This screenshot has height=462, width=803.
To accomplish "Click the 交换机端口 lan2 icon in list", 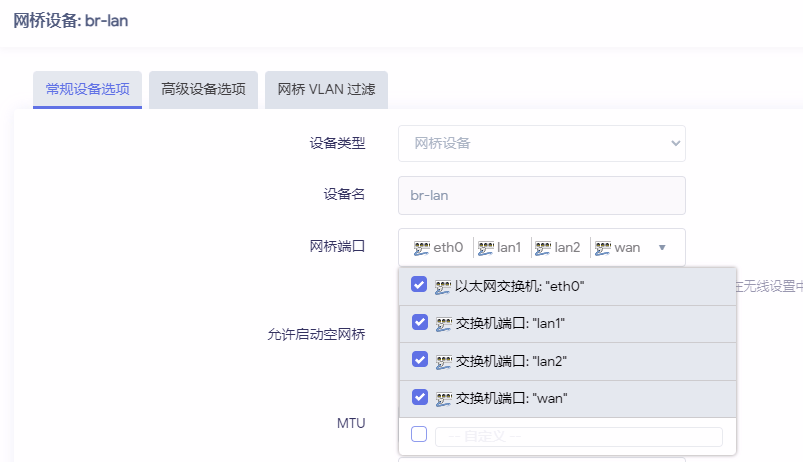I will tap(443, 361).
